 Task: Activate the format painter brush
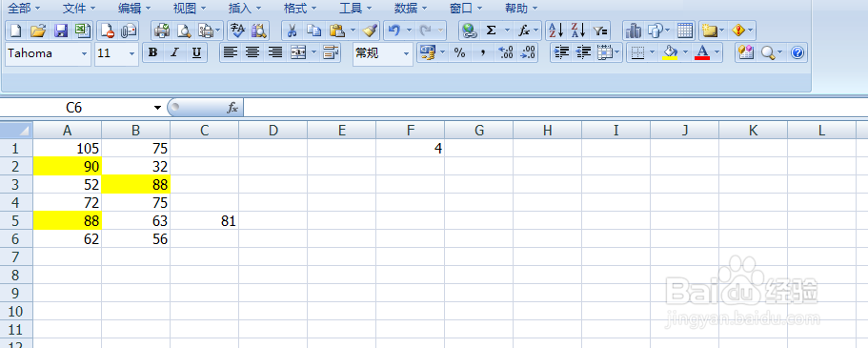(x=371, y=31)
